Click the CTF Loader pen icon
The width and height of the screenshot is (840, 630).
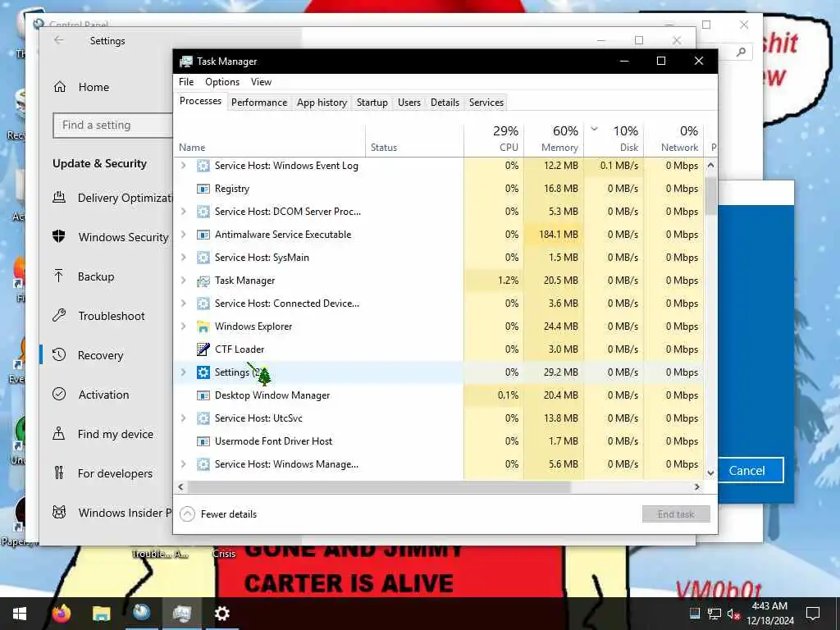pyautogui.click(x=203, y=349)
